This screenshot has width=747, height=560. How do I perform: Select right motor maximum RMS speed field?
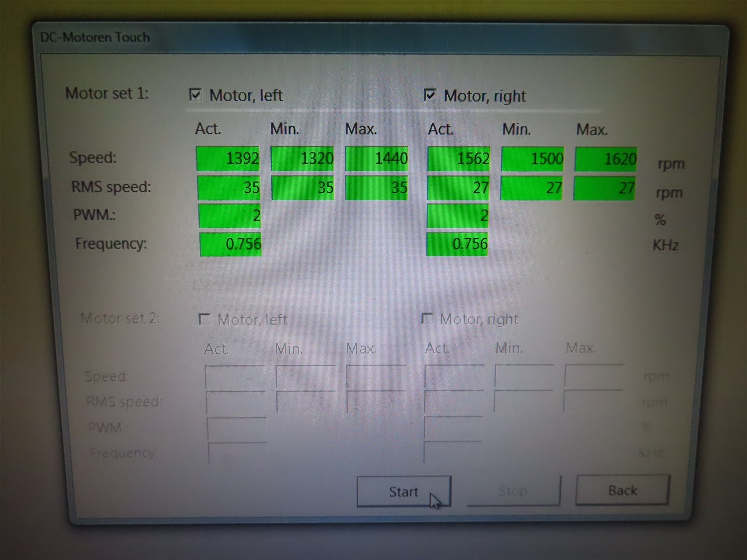(x=604, y=188)
